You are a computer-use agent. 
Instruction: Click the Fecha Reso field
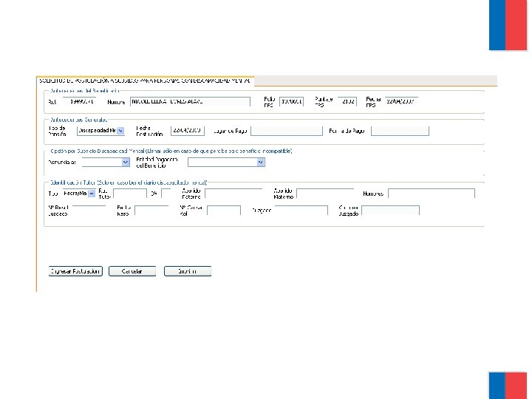(151, 211)
